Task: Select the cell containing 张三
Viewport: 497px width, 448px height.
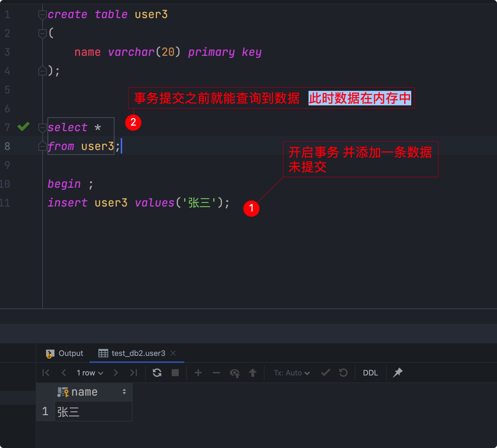Action: click(93, 412)
